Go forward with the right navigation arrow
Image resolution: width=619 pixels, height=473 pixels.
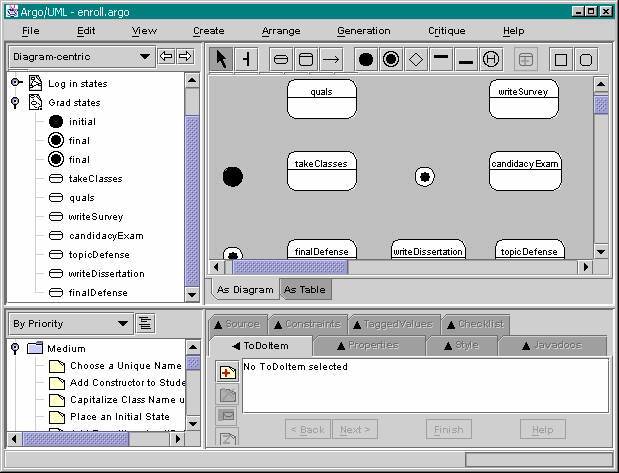pos(185,56)
